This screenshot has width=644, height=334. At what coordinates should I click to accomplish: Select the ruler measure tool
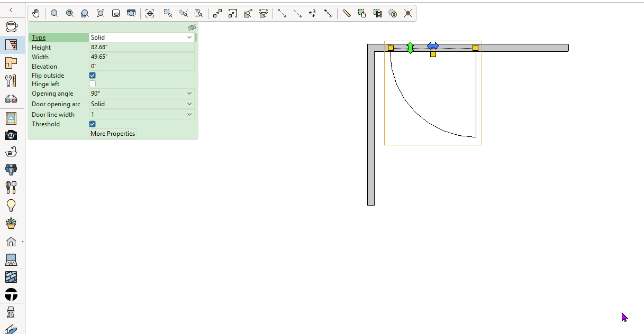pyautogui.click(x=347, y=13)
